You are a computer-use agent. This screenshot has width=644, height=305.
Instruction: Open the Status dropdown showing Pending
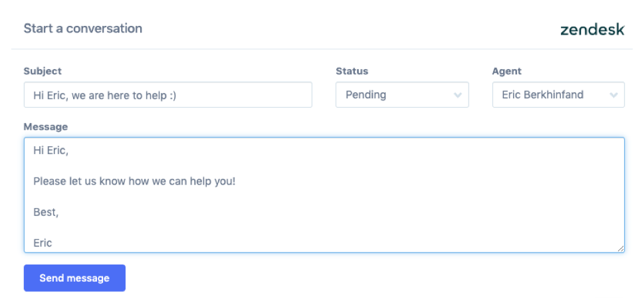402,95
